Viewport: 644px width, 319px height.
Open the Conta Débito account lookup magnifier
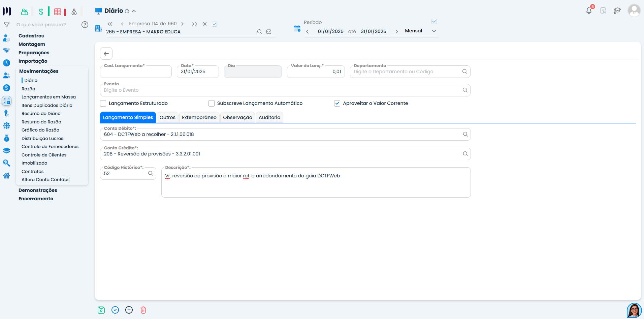pos(465,134)
